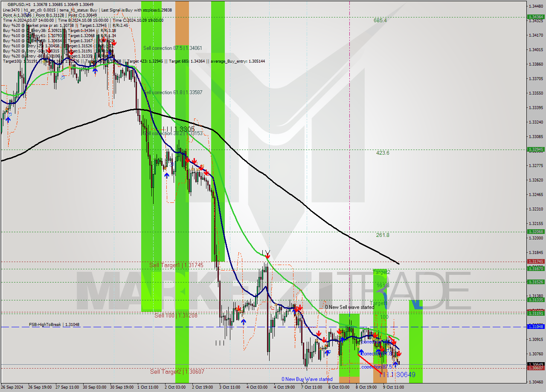546x392 pixels.
Task: Click the 1.33550 price axis value
Action: click(x=536, y=93)
